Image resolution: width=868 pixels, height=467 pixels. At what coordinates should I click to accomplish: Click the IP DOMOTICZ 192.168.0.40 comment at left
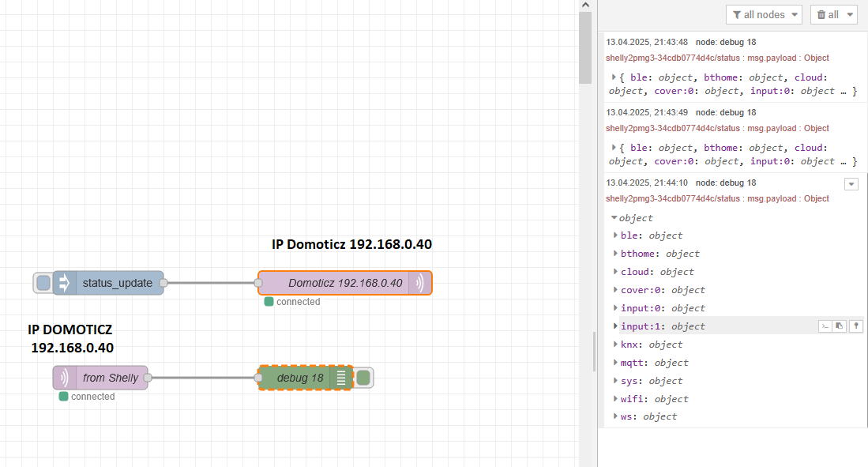pyautogui.click(x=71, y=338)
